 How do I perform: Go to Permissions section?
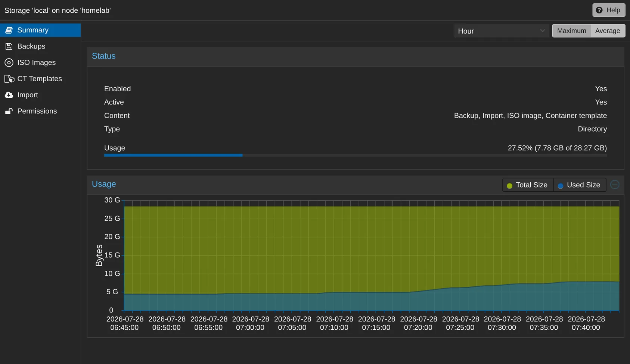(x=40, y=111)
